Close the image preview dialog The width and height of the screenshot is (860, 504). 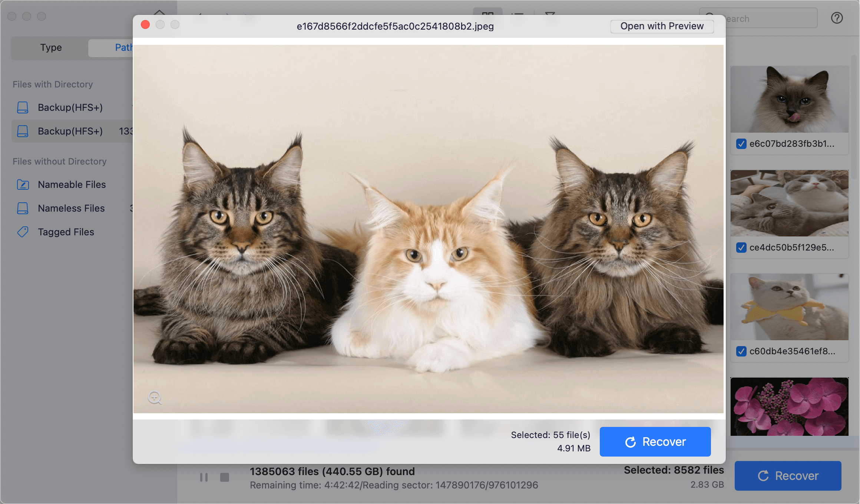point(145,24)
